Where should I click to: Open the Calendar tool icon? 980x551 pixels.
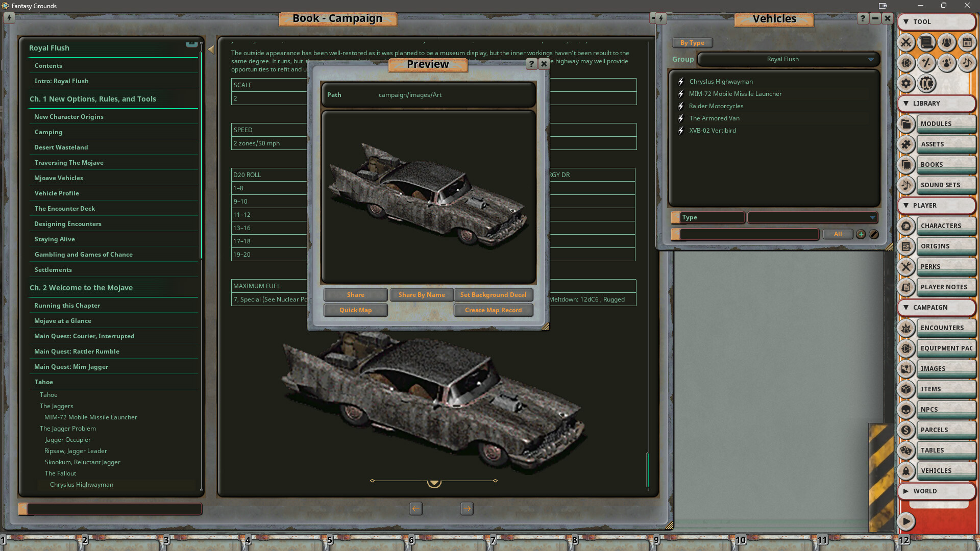click(967, 43)
